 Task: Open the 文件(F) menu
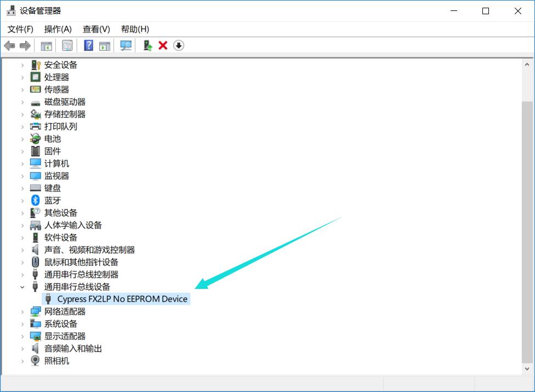[20, 30]
